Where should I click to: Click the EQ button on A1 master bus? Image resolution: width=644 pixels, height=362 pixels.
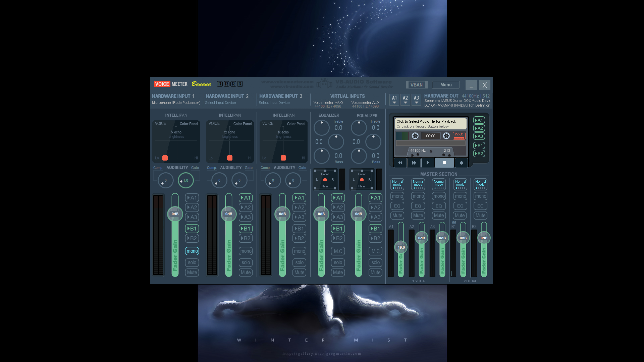(397, 206)
